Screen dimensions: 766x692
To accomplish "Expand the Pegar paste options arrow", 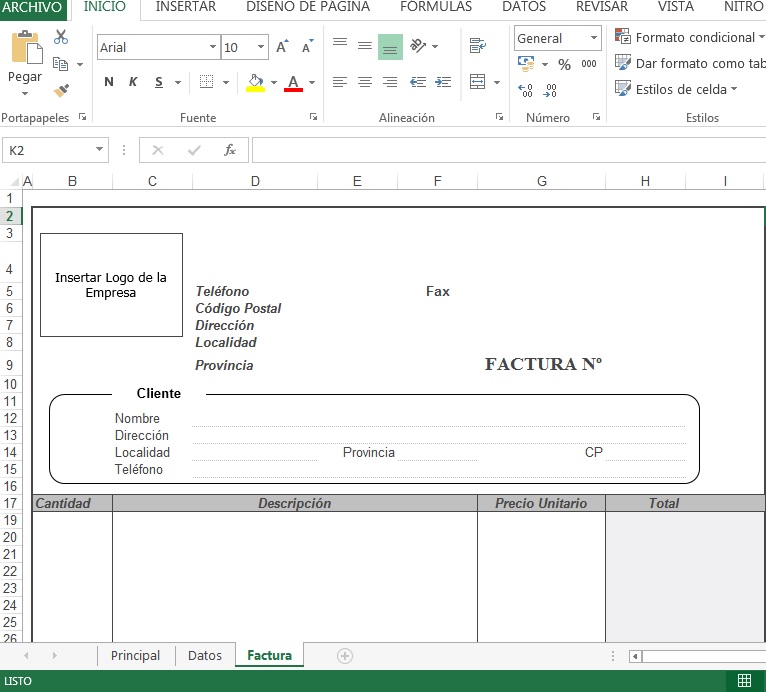I will (25, 93).
